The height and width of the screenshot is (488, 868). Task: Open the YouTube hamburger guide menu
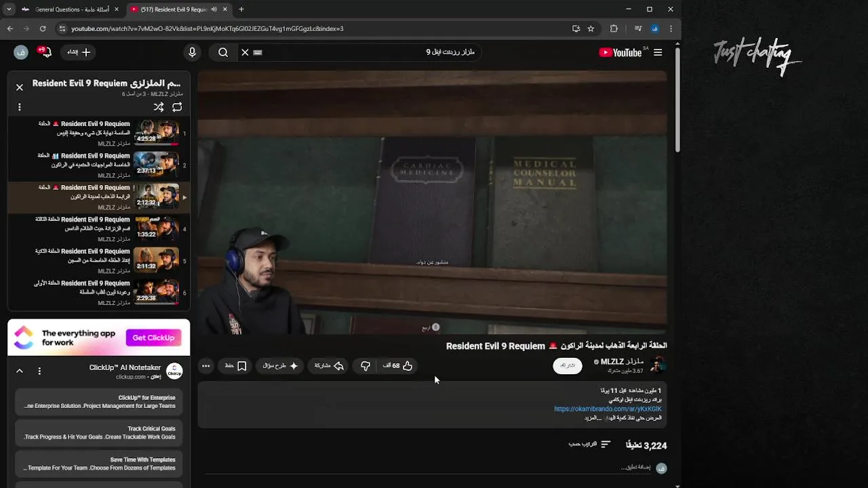657,52
